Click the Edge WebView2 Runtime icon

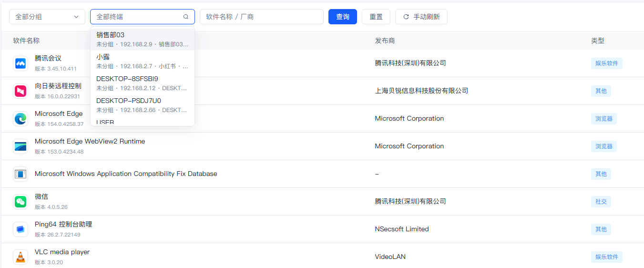[x=20, y=146]
